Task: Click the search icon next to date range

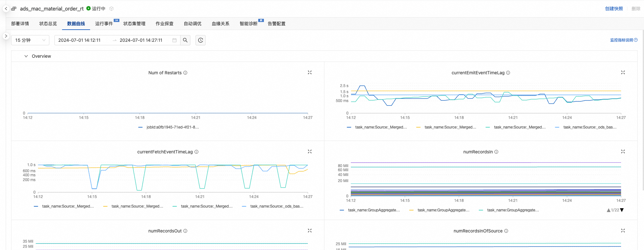Action: [x=185, y=40]
